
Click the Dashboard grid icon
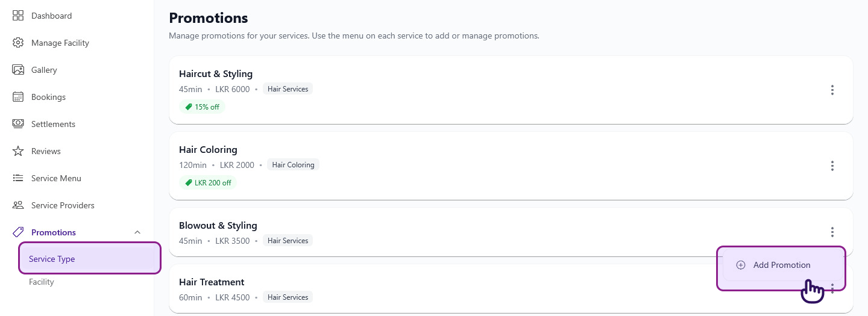pyautogui.click(x=18, y=16)
